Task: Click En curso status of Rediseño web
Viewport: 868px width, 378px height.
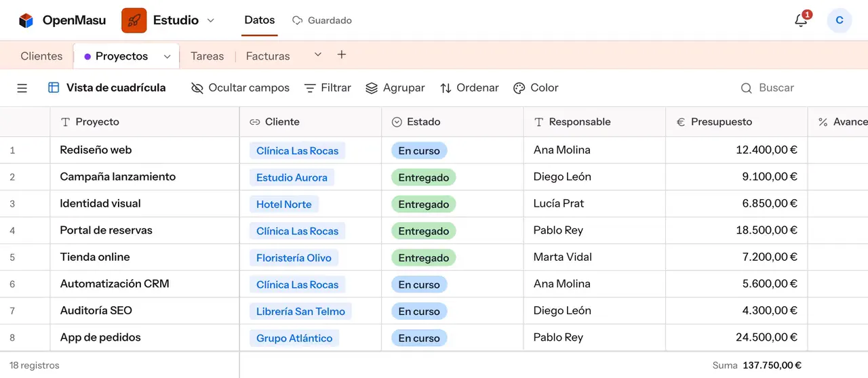Action: [x=419, y=150]
